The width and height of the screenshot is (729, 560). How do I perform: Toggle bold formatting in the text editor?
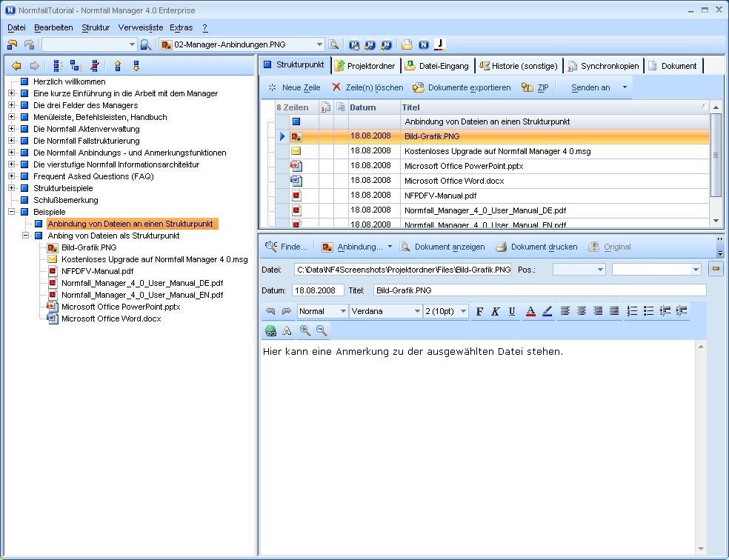tap(479, 311)
